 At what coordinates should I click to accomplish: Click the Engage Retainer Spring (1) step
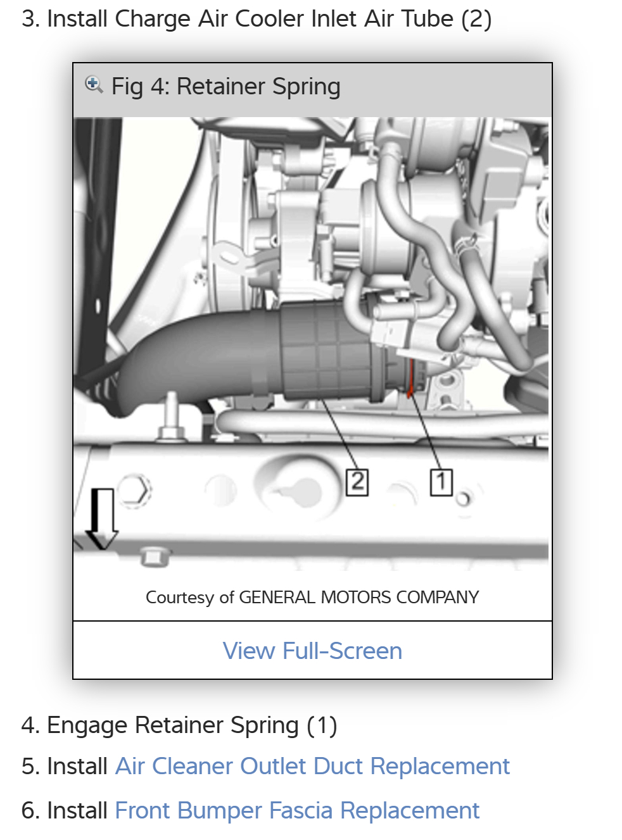tap(179, 725)
